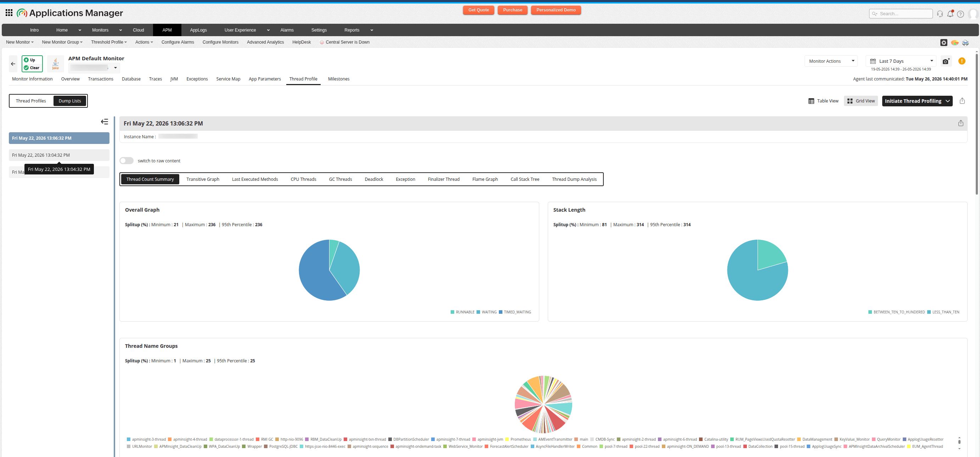Open Initiate Thread Profiling dropdown

tap(917, 101)
